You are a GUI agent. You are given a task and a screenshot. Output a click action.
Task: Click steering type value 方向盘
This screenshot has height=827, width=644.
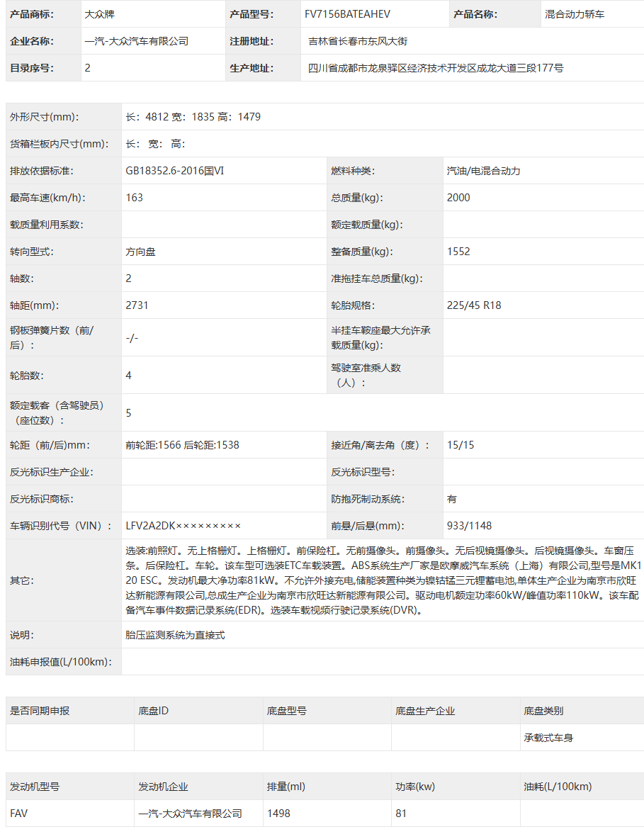click(140, 252)
